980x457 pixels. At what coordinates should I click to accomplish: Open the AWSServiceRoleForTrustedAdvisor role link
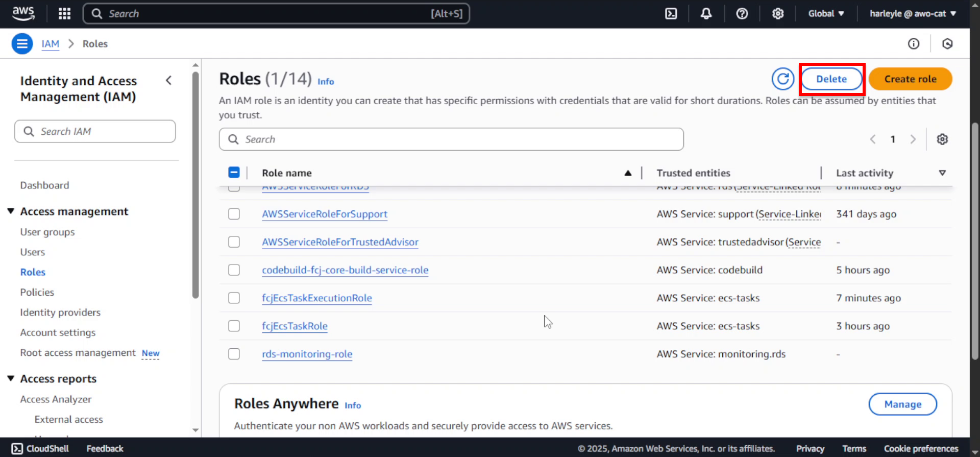pos(340,242)
